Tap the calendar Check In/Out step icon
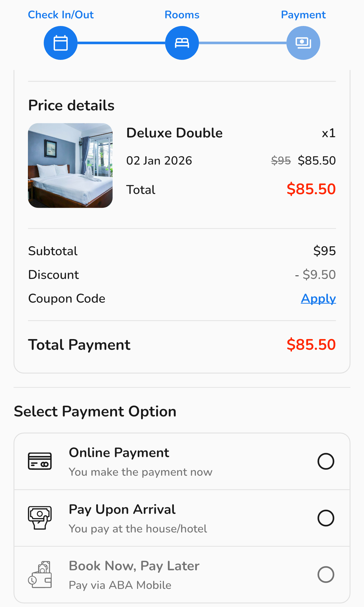 tap(60, 43)
